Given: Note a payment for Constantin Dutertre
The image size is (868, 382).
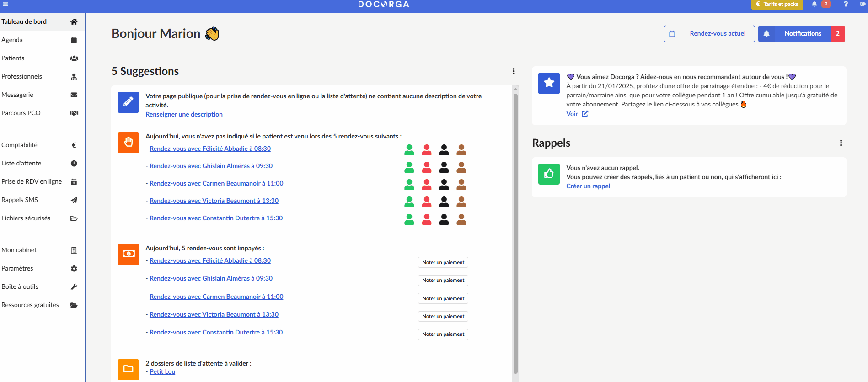Looking at the screenshot, I should pos(443,334).
